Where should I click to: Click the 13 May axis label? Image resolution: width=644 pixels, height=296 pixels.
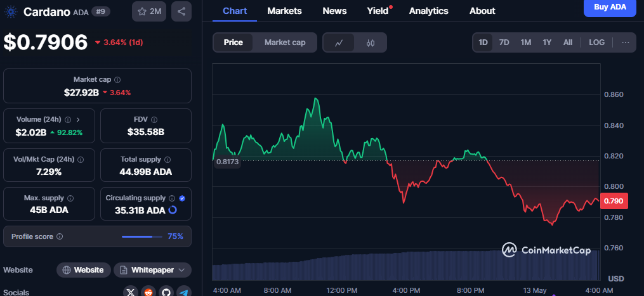pyautogui.click(x=534, y=290)
